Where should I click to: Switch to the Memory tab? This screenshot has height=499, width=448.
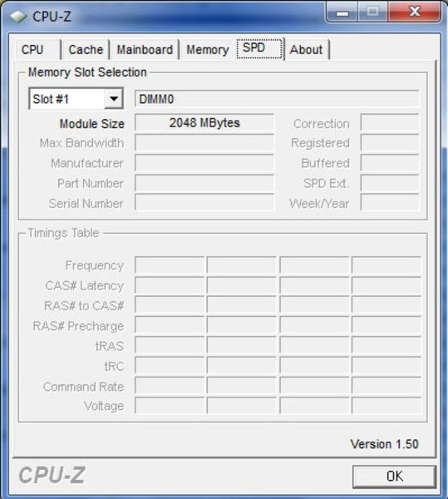[x=207, y=50]
